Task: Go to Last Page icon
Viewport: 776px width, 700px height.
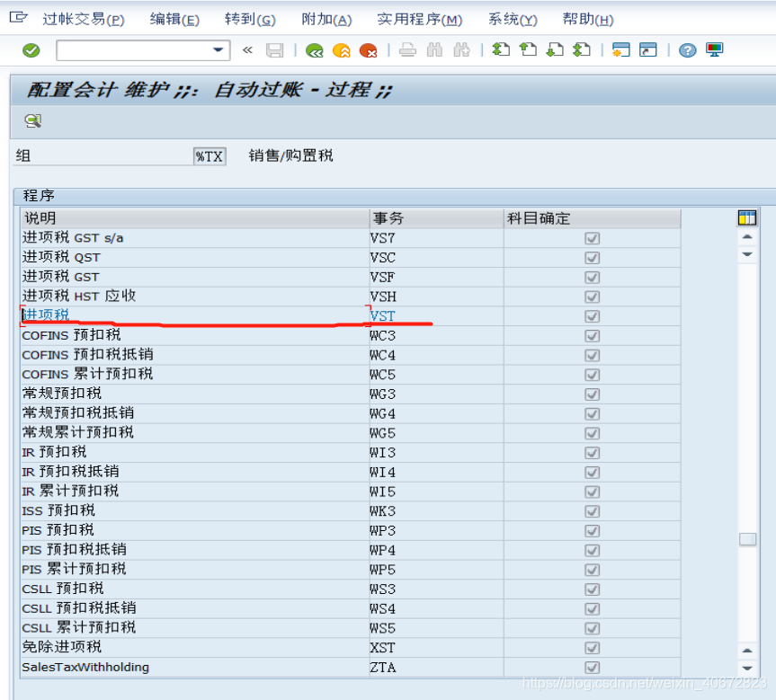Action: coord(582,49)
